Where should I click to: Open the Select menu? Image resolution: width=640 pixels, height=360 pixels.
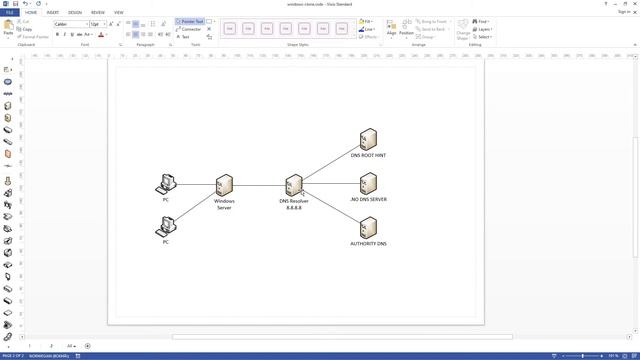coord(482,37)
